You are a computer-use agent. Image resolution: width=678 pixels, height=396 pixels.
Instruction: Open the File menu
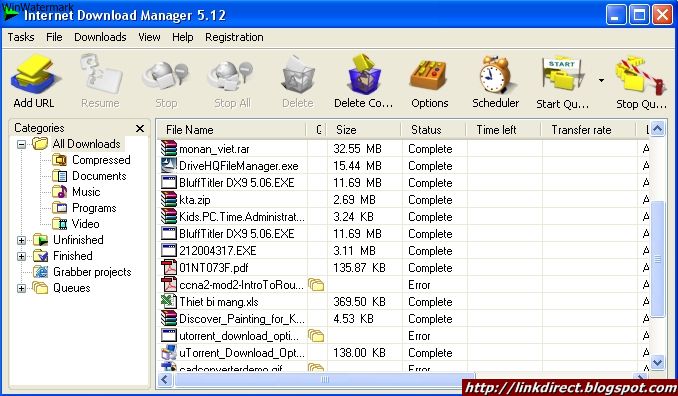(54, 37)
